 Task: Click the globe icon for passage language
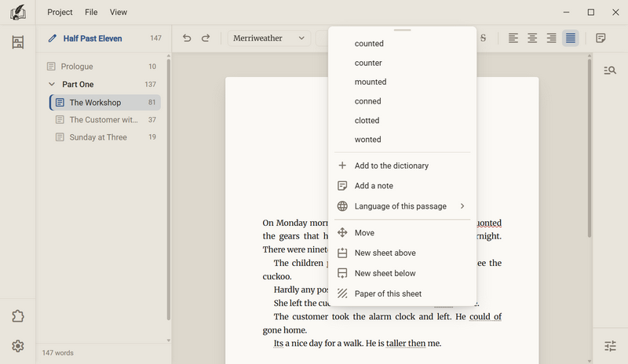(x=342, y=206)
